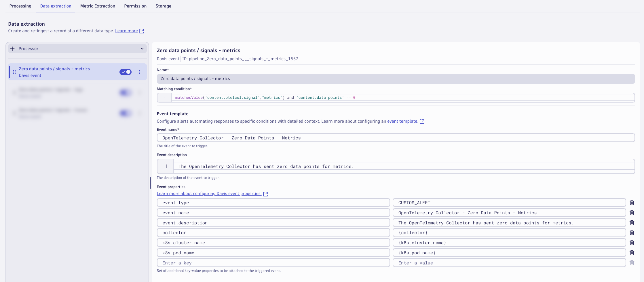Expand the Processor dropdown chevron

tap(142, 49)
